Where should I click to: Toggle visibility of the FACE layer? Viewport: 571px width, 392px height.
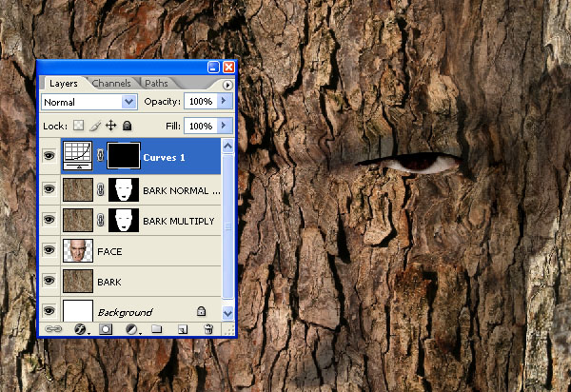(49, 251)
